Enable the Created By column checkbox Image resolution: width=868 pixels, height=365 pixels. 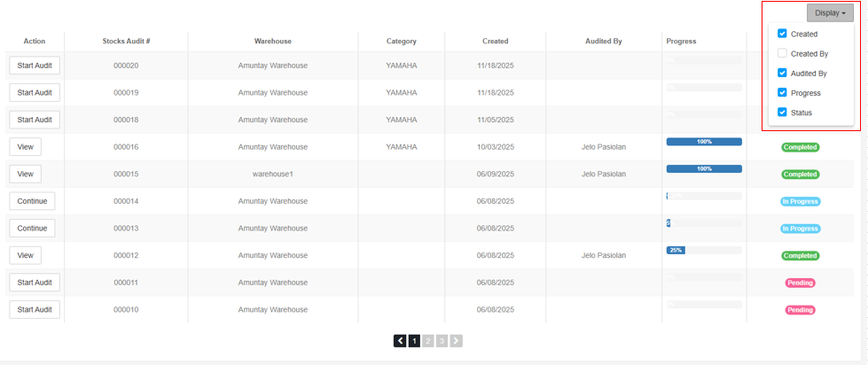782,53
